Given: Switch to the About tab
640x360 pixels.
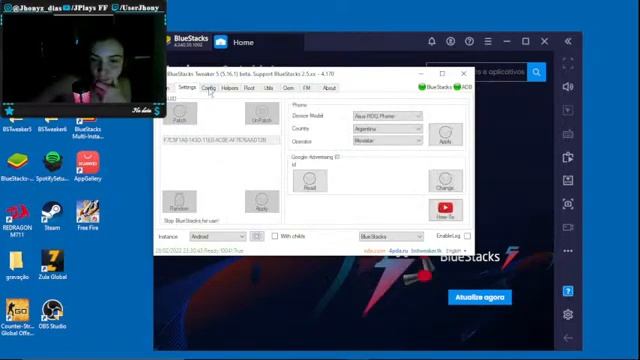Looking at the screenshot, I should pyautogui.click(x=329, y=88).
